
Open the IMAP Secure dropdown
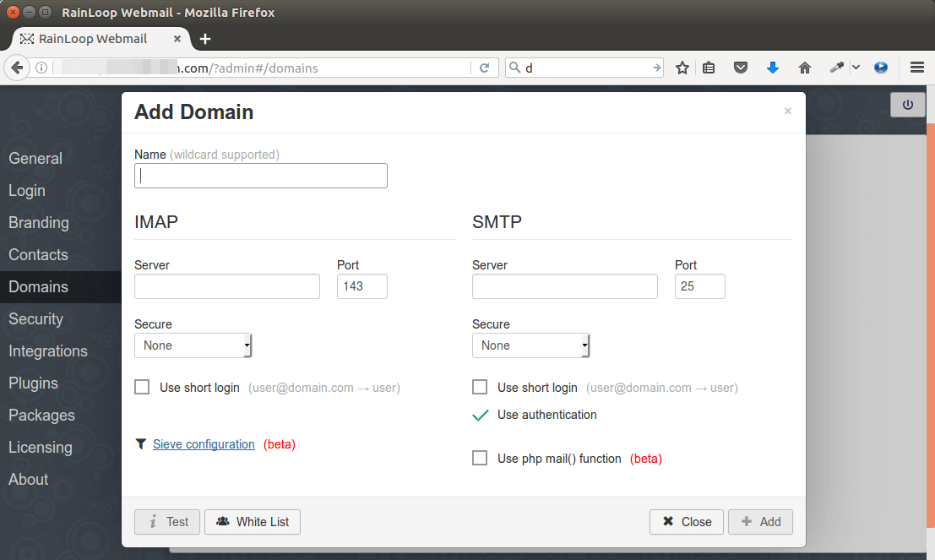[x=193, y=345]
